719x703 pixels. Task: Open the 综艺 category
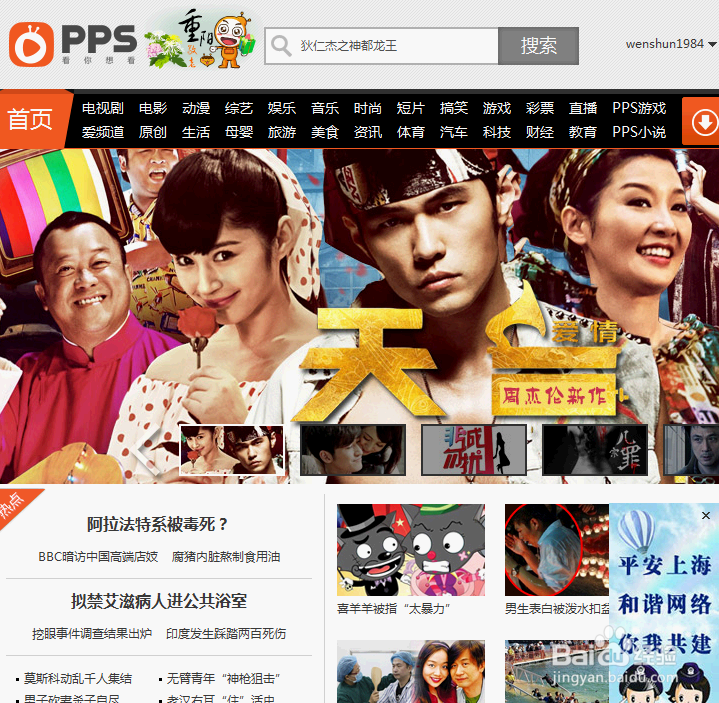[239, 108]
